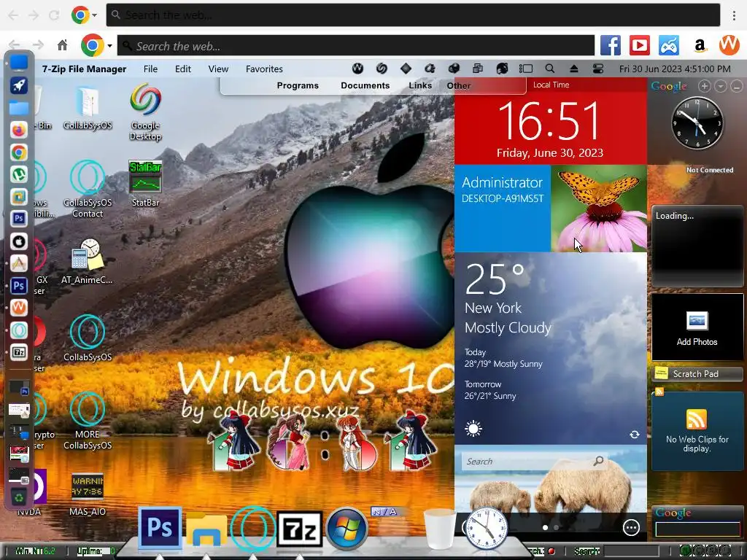Screen dimensions: 747x560
Task: Open Firefox from the left vertical dock
Action: pyautogui.click(x=19, y=130)
